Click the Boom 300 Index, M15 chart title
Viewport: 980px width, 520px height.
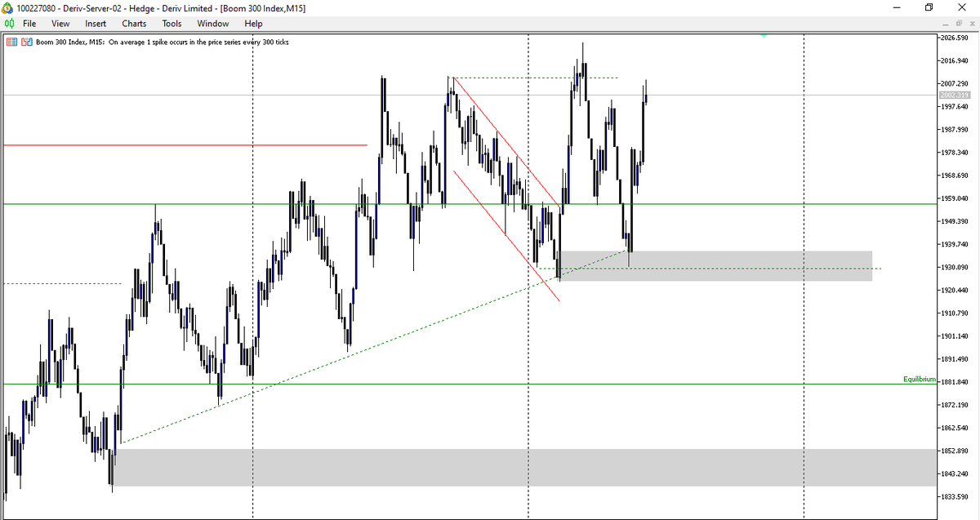[70, 42]
